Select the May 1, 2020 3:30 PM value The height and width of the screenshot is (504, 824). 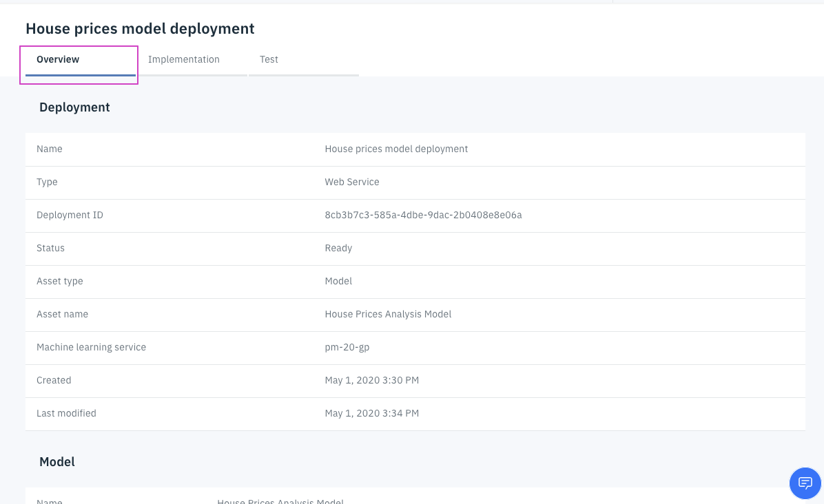click(x=371, y=381)
